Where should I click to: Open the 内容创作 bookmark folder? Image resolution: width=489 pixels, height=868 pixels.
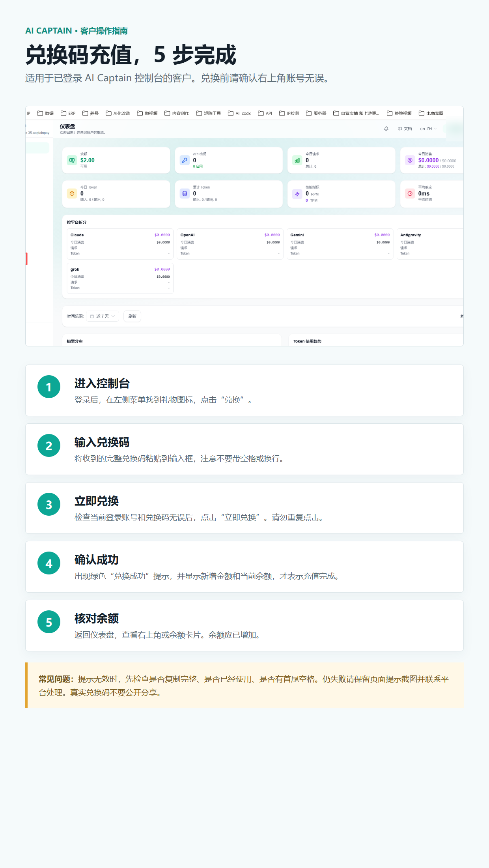coord(177,113)
